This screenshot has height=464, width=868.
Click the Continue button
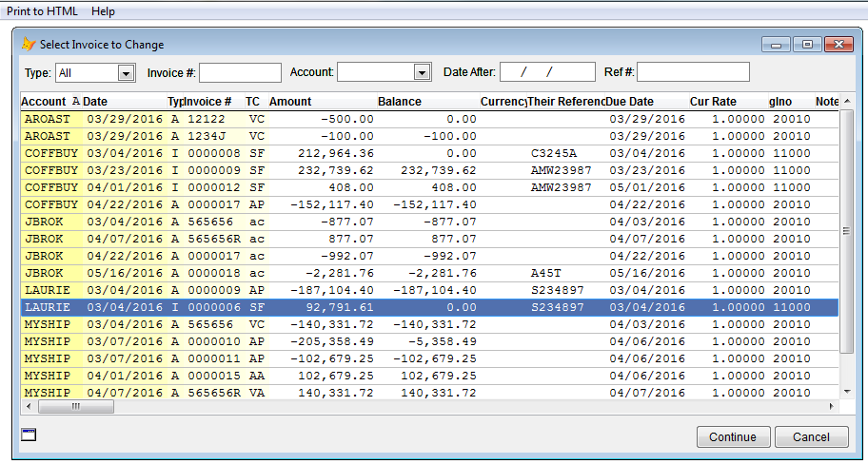[x=733, y=436]
